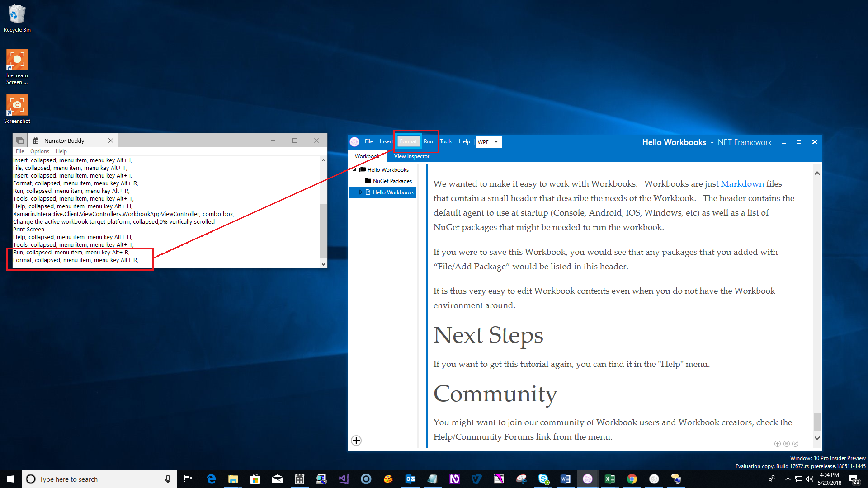This screenshot has height=488, width=868.
Task: Click the copy icon in Narrator Buddy's toolbar
Action: click(x=19, y=140)
